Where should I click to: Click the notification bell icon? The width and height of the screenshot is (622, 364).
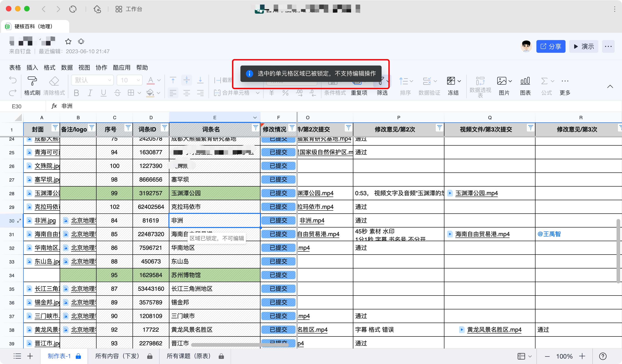(x=81, y=41)
